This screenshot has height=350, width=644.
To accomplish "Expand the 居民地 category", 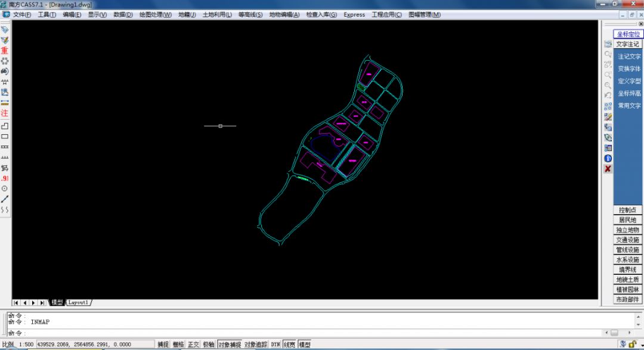I will 628,220.
